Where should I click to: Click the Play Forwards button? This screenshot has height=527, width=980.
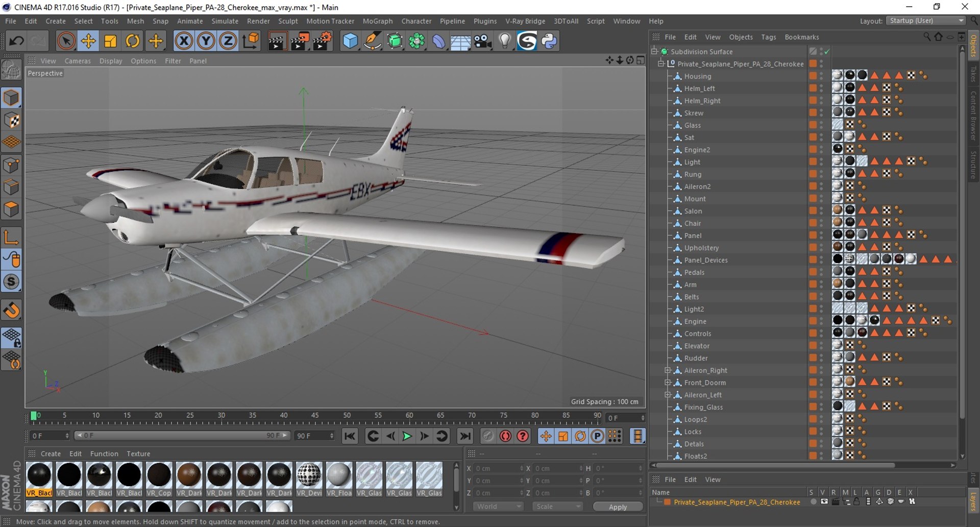(x=407, y=436)
